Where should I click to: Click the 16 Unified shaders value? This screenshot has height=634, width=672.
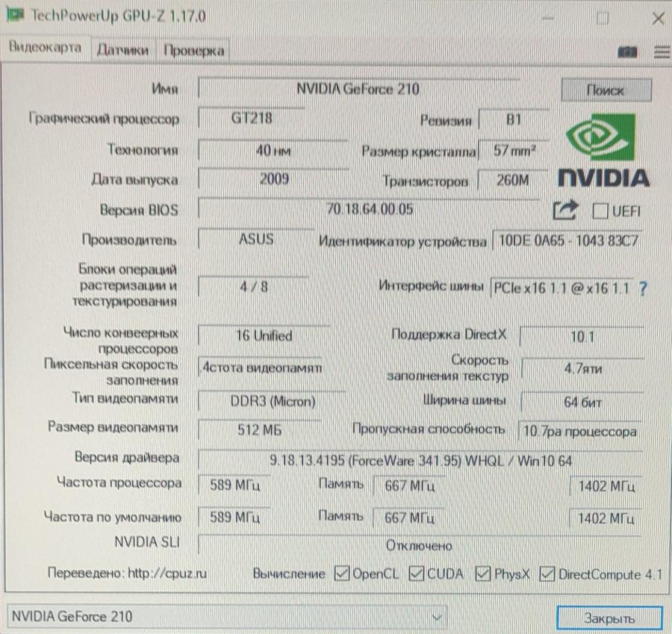pos(264,335)
